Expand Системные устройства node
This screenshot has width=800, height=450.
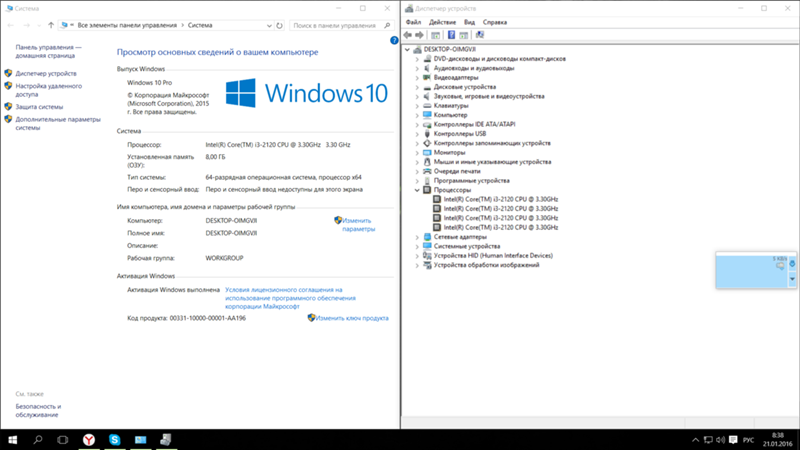417,246
